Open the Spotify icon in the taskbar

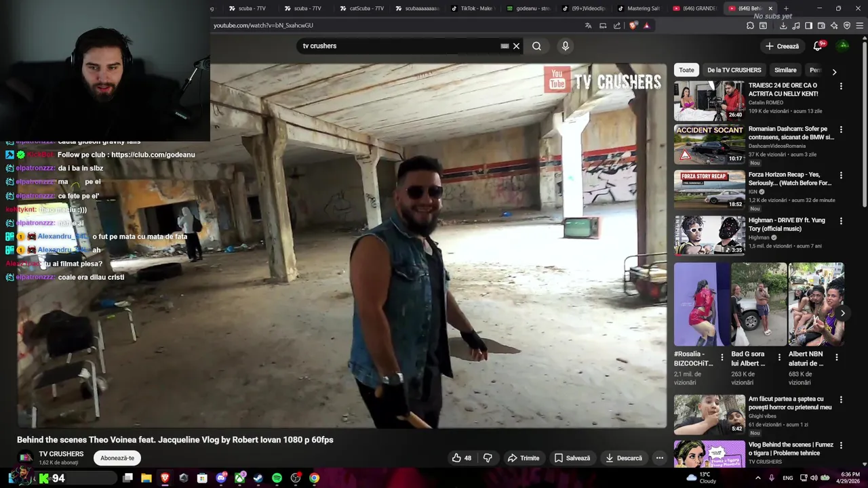click(x=277, y=478)
